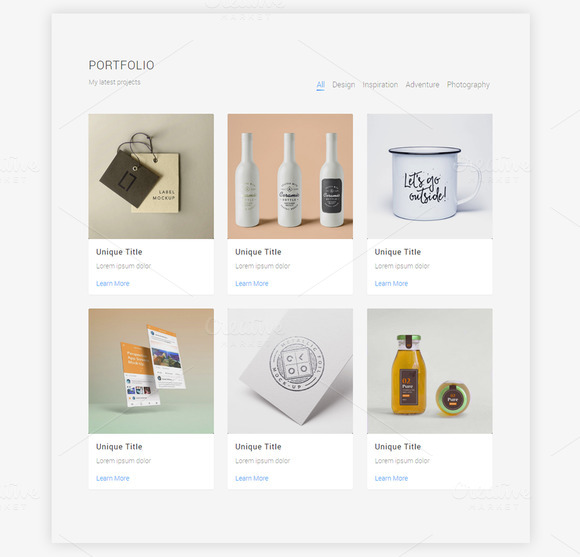
Task: Click Learn More under juice bottle card
Action: click(x=391, y=478)
